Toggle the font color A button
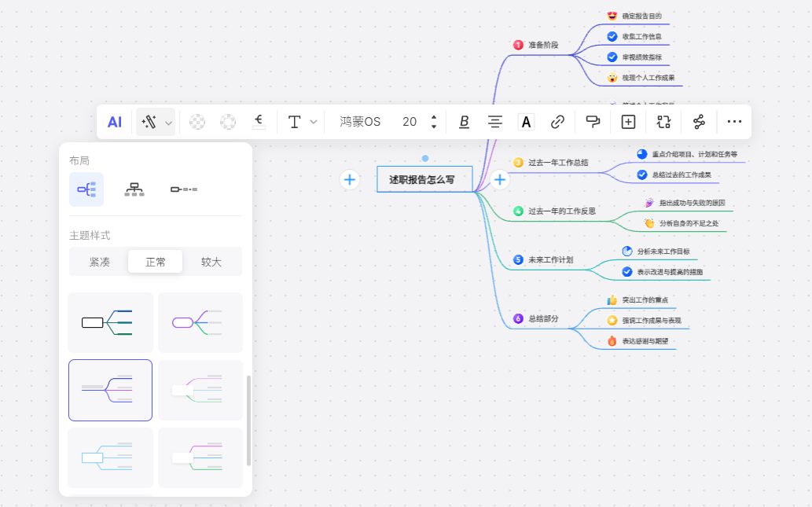 pyautogui.click(x=526, y=121)
